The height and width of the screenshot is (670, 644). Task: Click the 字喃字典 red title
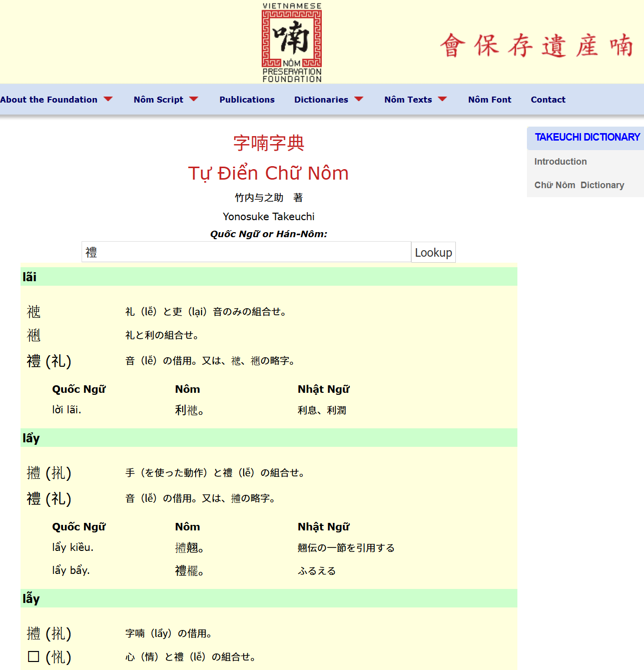coord(269,143)
